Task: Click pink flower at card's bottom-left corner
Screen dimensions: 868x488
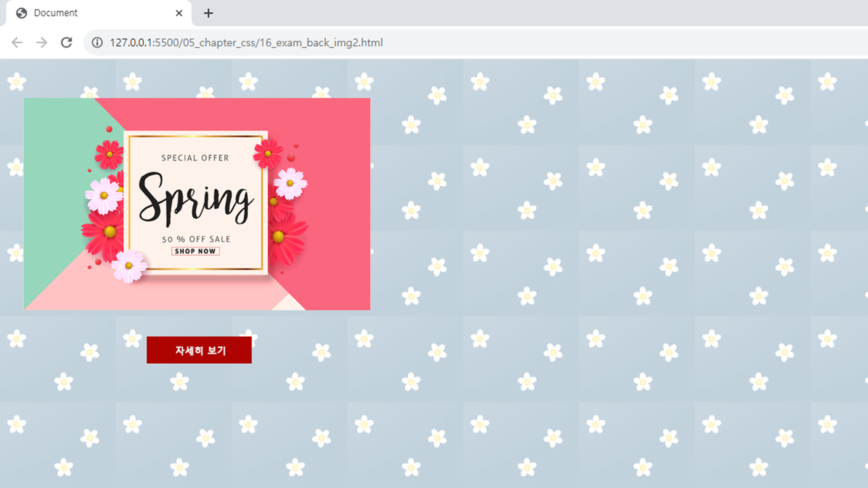Action: 129,265
